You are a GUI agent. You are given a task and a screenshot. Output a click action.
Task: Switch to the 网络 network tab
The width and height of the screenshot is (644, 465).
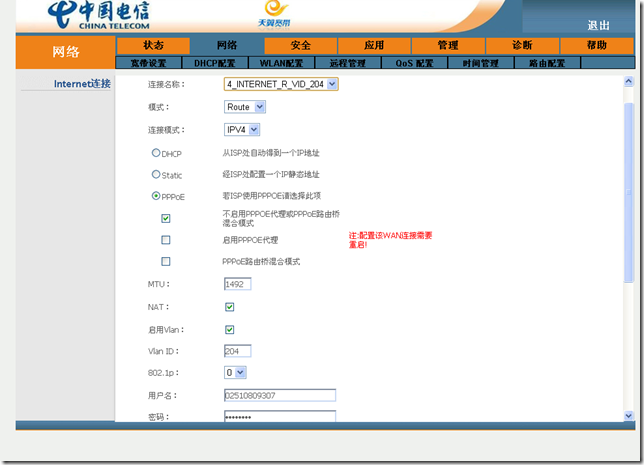tap(227, 45)
